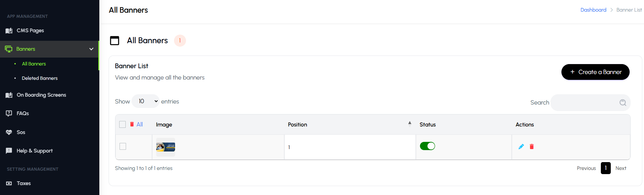Image resolution: width=644 pixels, height=195 pixels.
Task: Tick the checkbox for the first banner row
Action: [x=123, y=146]
